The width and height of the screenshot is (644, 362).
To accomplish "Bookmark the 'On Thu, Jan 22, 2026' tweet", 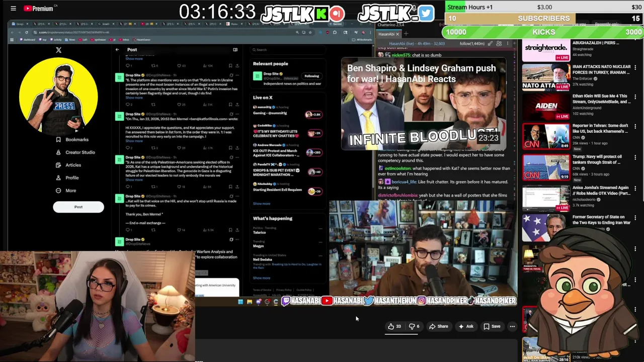I will coord(230,148).
